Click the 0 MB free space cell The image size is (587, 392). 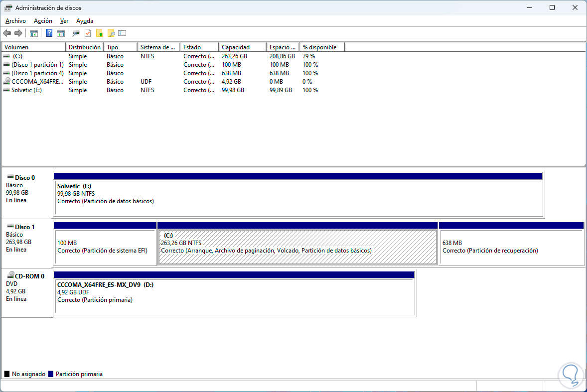276,82
